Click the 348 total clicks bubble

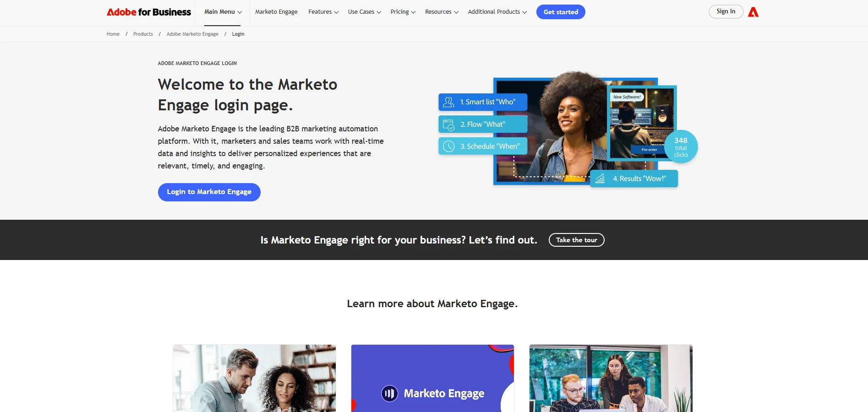681,147
